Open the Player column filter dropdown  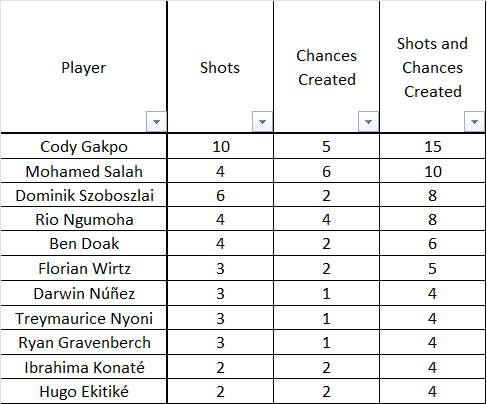pyautogui.click(x=156, y=122)
